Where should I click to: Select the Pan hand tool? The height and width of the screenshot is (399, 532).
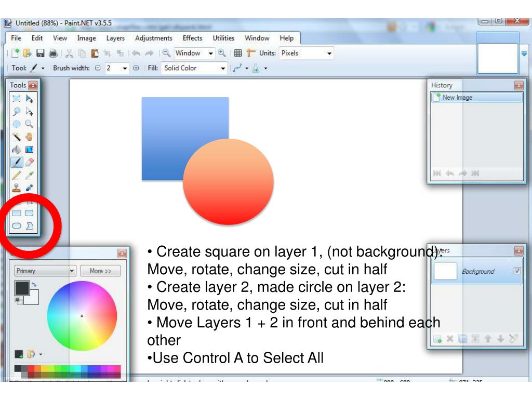pos(29,137)
